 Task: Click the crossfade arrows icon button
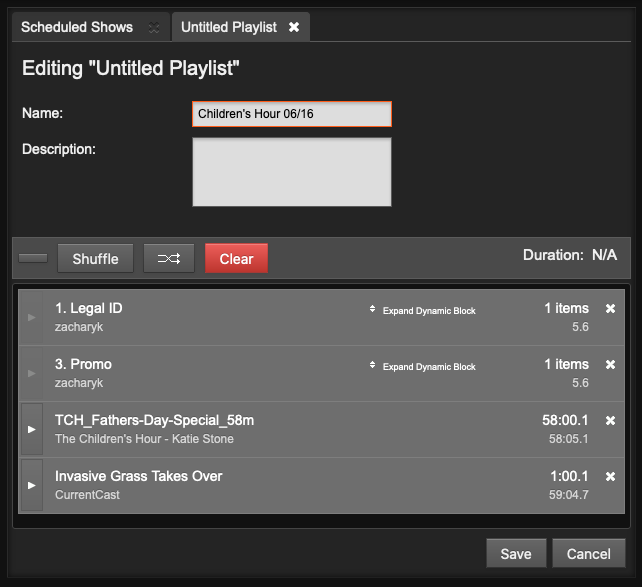169,259
